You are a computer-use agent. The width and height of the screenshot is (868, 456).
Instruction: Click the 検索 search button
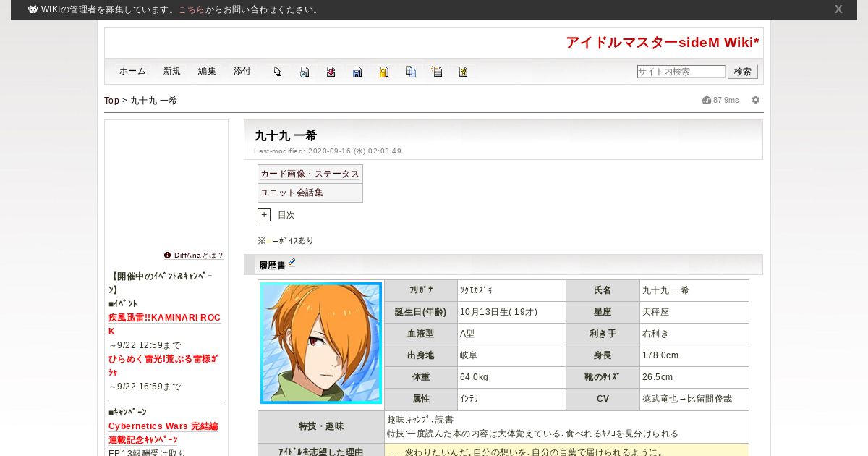click(743, 72)
